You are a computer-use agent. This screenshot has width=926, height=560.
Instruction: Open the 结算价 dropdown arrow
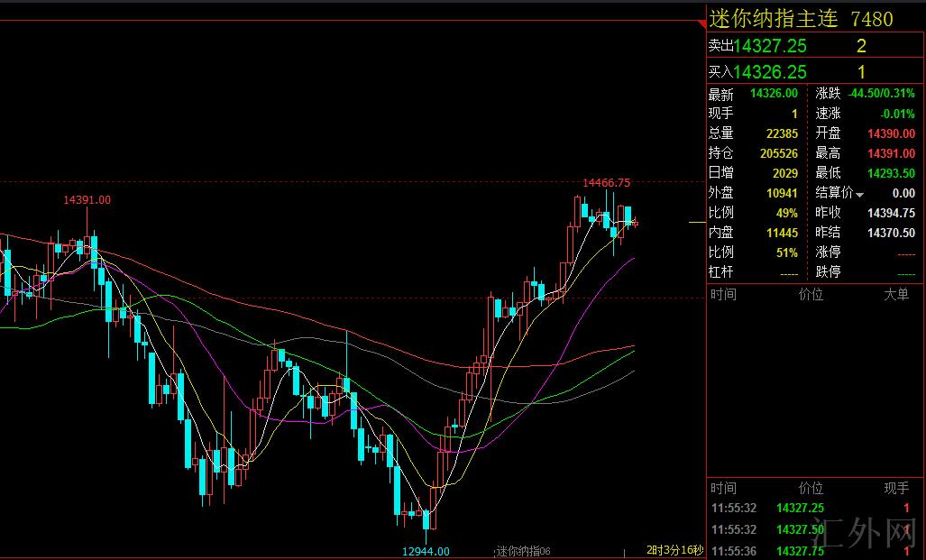[x=859, y=194]
